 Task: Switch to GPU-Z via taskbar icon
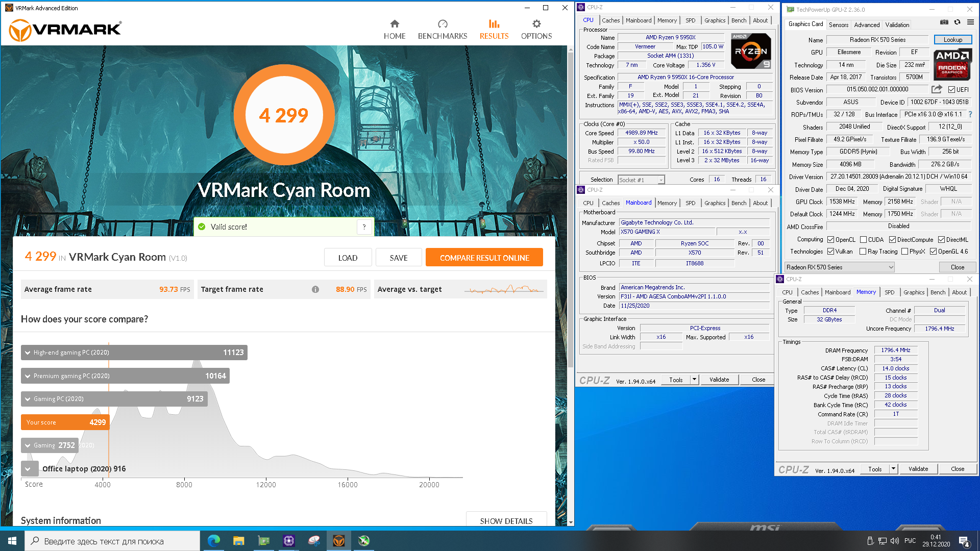264,541
